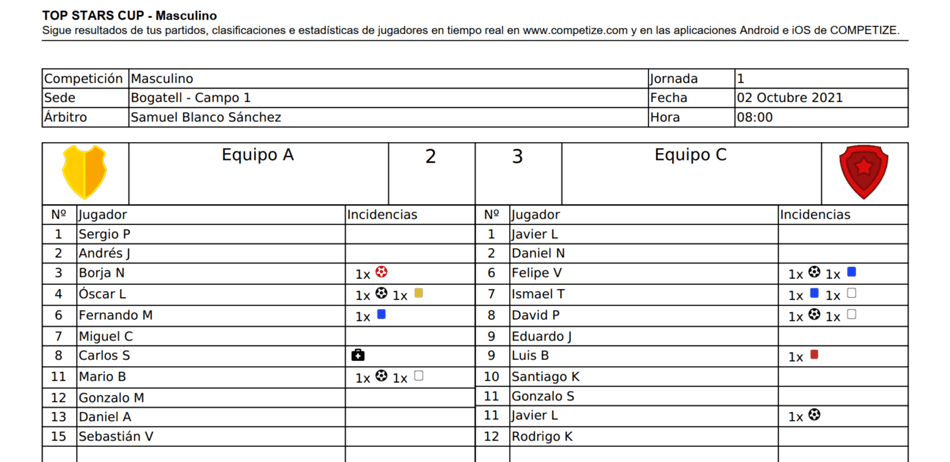
Task: Click the blue card for Fernando M
Action: [381, 314]
